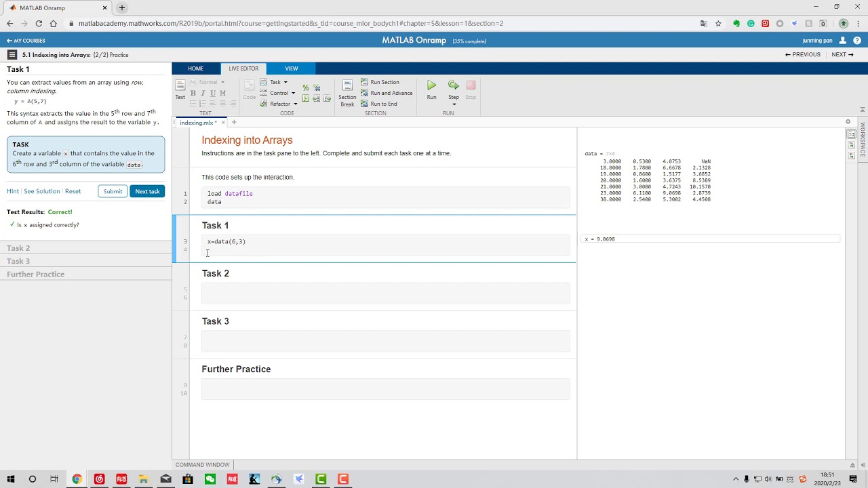868x488 pixels.
Task: Click the x = 9.0698 output
Action: 710,239
